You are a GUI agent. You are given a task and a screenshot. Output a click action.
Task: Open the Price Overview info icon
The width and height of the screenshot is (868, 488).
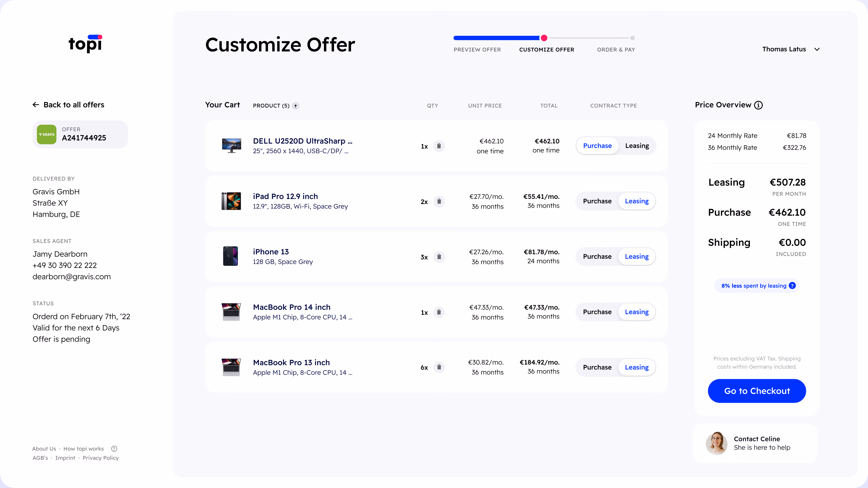758,105
